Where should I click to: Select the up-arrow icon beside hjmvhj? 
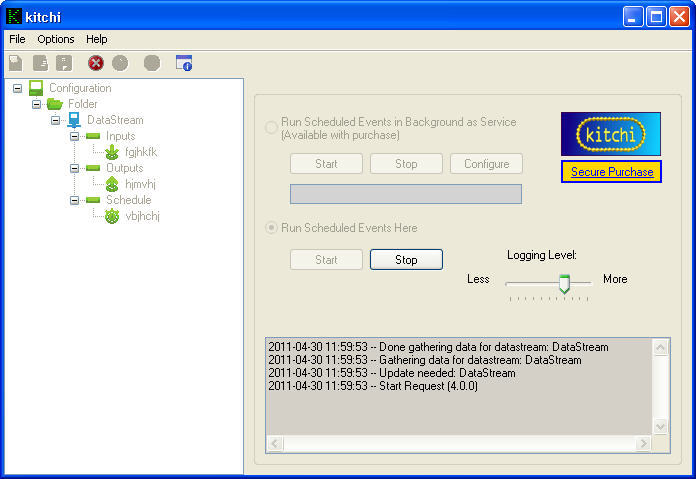click(112, 184)
